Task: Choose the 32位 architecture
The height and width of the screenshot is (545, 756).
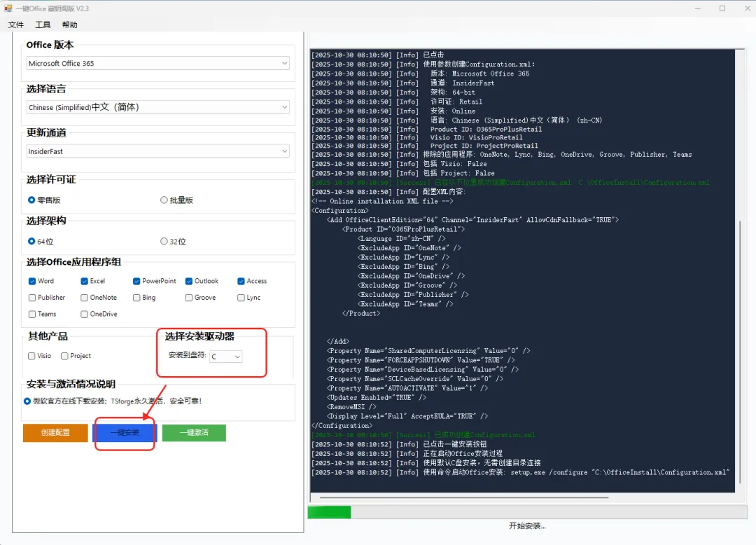Action: 173,241
